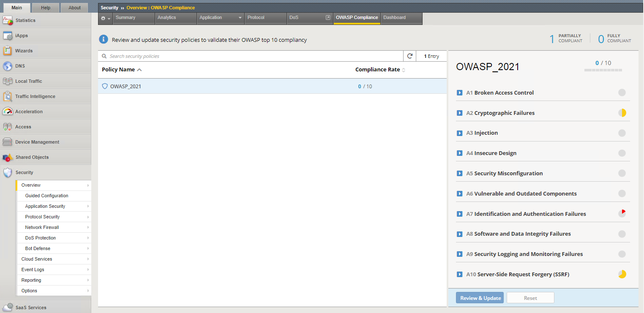The image size is (644, 313).
Task: Click the gear icon on the Overview toolbar
Action: 103,19
